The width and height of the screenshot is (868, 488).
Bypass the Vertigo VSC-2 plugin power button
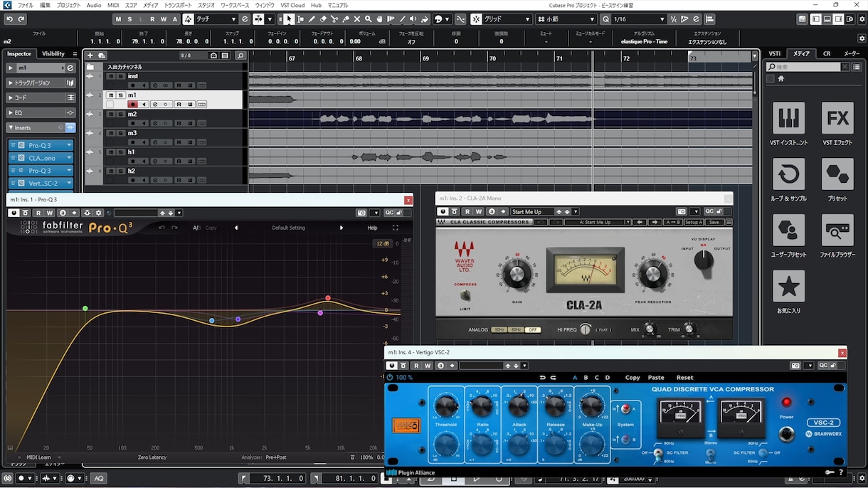click(x=391, y=366)
